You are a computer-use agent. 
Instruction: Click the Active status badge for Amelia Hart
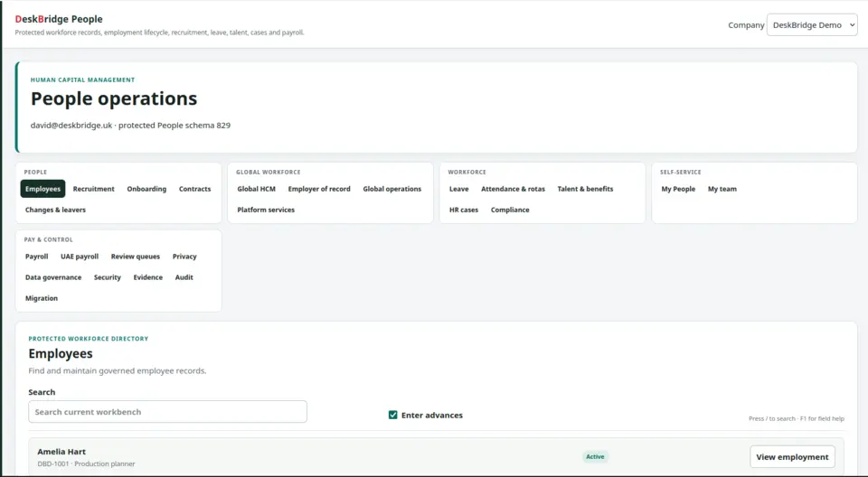[595, 456]
